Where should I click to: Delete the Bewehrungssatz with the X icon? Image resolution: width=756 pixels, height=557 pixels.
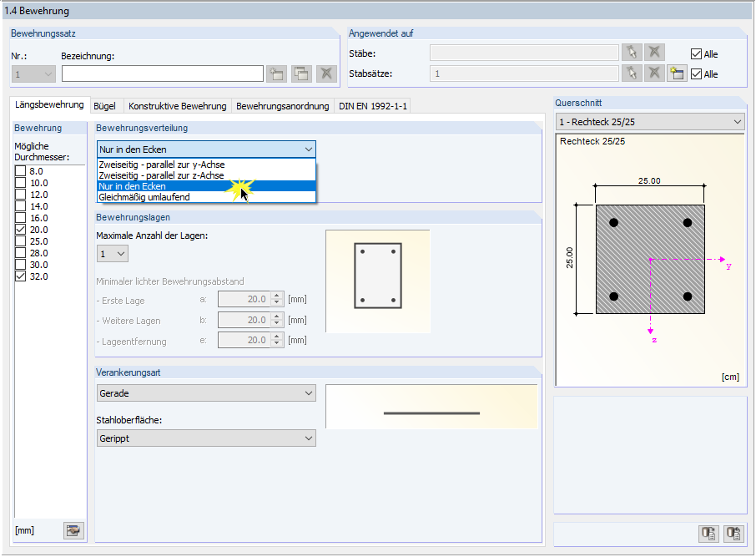[x=325, y=73]
